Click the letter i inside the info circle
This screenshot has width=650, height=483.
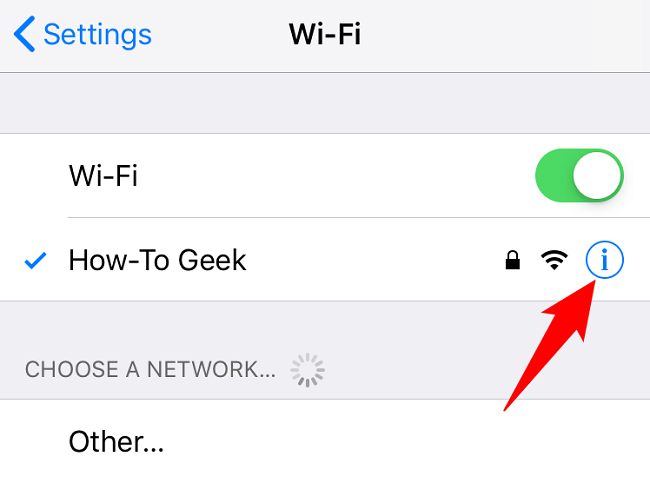pyautogui.click(x=604, y=260)
